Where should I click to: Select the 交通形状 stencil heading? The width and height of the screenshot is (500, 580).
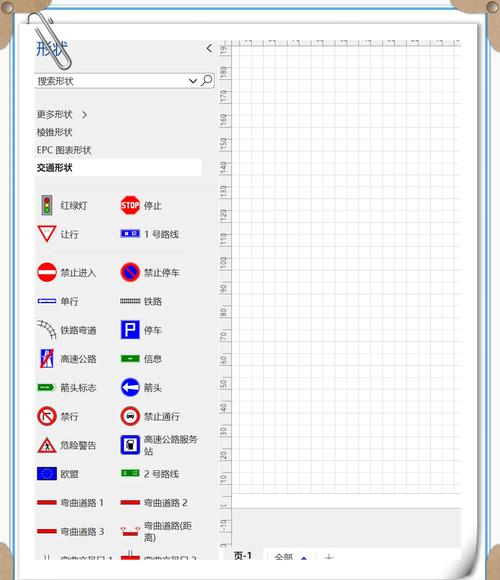pyautogui.click(x=118, y=168)
